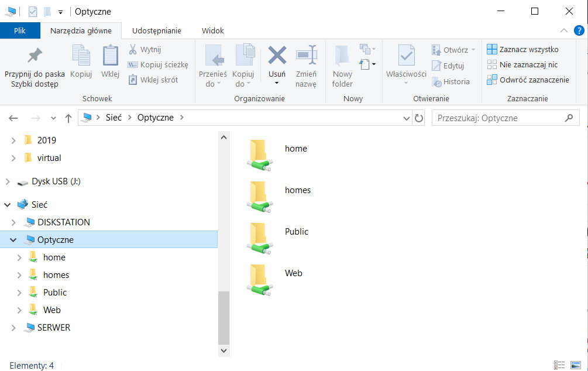Select Public in navigation tree

click(55, 293)
